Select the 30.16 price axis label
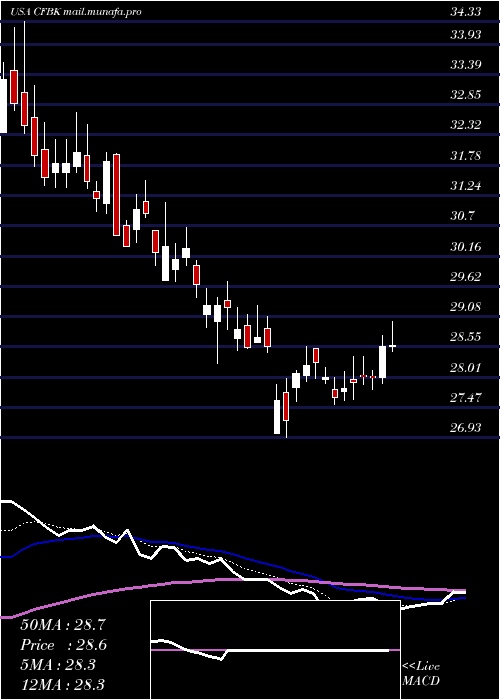 point(466,246)
